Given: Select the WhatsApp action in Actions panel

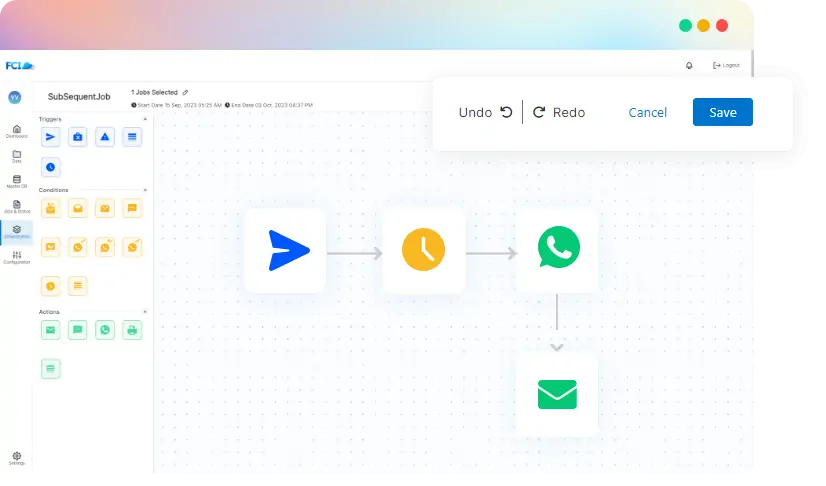Looking at the screenshot, I should [x=105, y=329].
